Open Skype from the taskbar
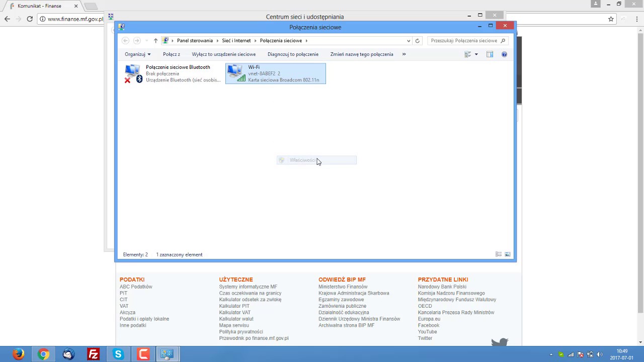This screenshot has height=362, width=644. pyautogui.click(x=118, y=354)
